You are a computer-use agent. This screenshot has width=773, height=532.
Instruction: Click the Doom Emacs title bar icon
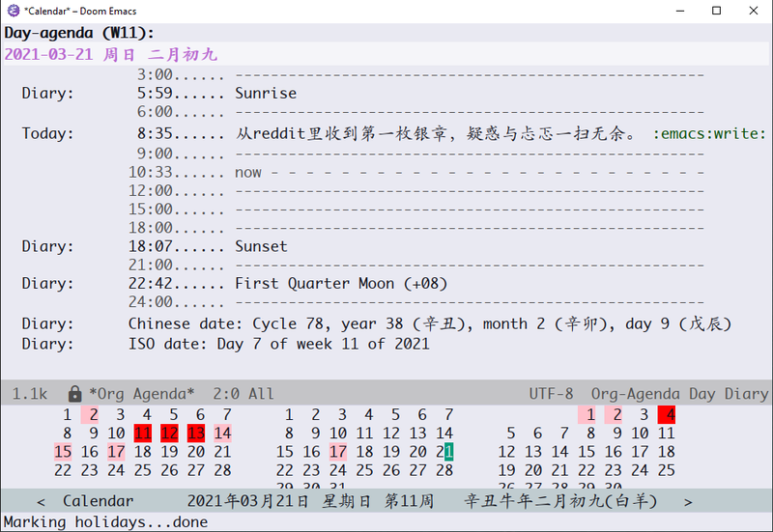14,11
